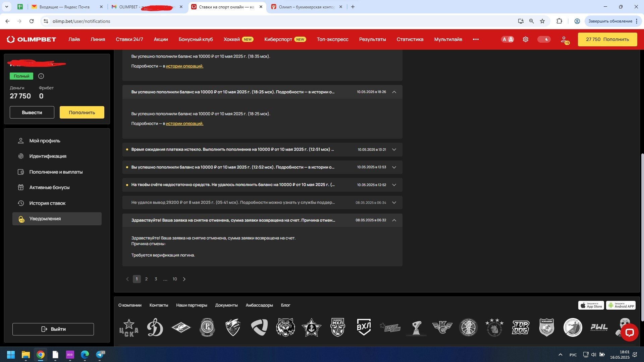Open the three-dots more menu in navigation
The width and height of the screenshot is (644, 362).
pyautogui.click(x=476, y=39)
